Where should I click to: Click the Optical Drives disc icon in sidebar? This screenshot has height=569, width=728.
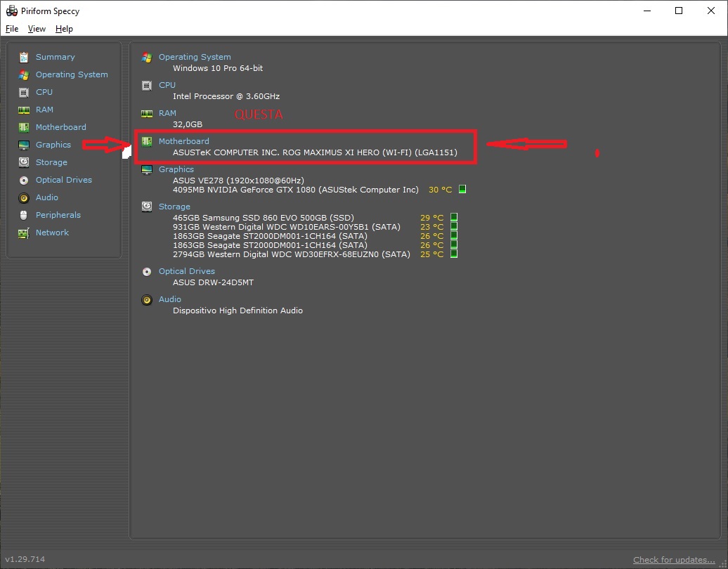[24, 180]
